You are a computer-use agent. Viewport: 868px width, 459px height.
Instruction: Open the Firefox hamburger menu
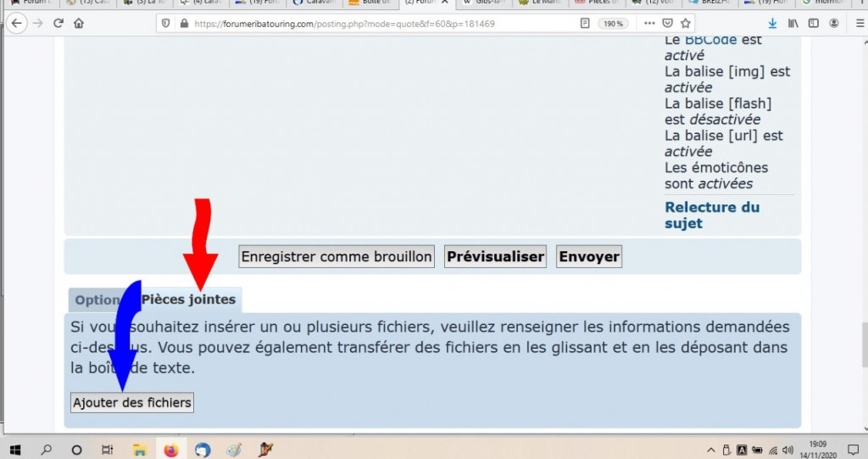[x=855, y=24]
